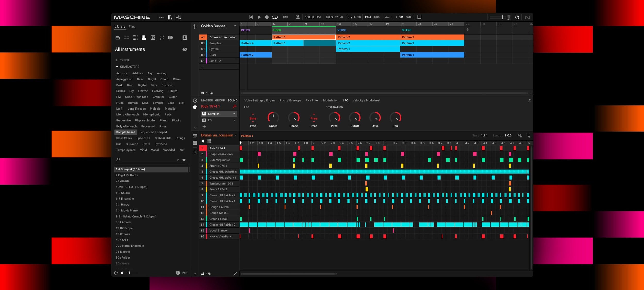This screenshot has height=290, width=644.
Task: Click the keyboard icon in the transport bar
Action: pyautogui.click(x=419, y=17)
